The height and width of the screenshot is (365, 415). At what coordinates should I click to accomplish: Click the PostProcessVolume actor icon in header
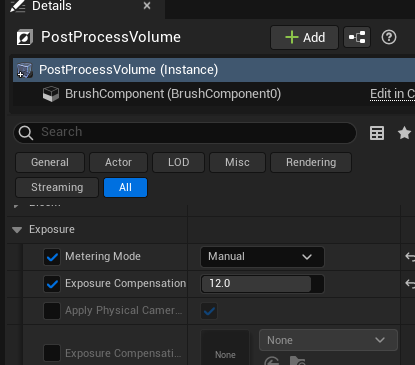(x=25, y=37)
